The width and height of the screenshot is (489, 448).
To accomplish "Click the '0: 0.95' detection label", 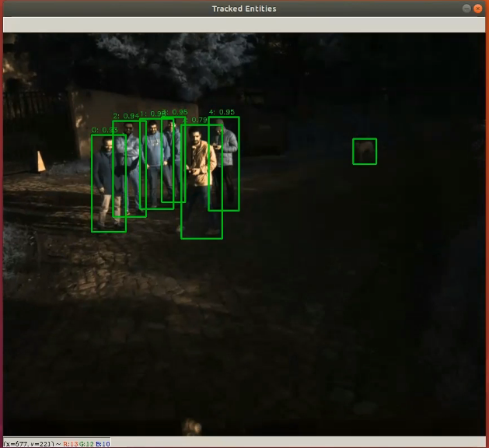I will tap(105, 130).
